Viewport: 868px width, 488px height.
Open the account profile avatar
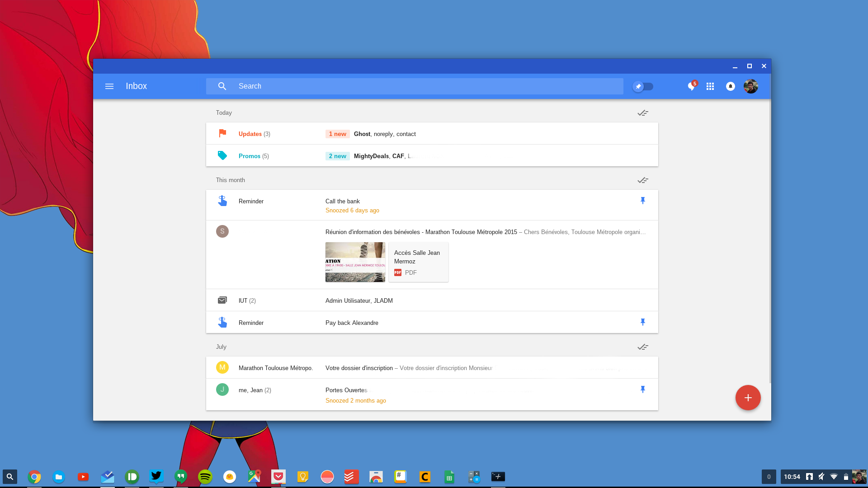(750, 86)
